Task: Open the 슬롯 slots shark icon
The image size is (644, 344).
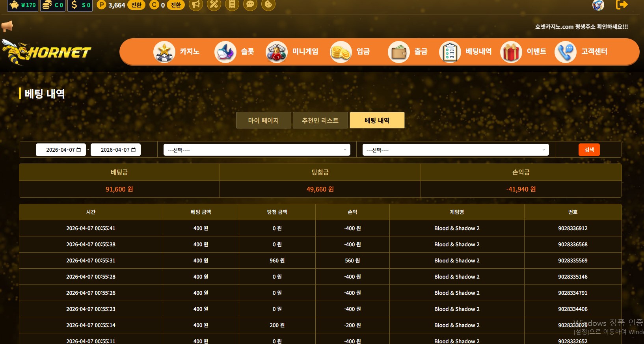Action: (x=225, y=52)
